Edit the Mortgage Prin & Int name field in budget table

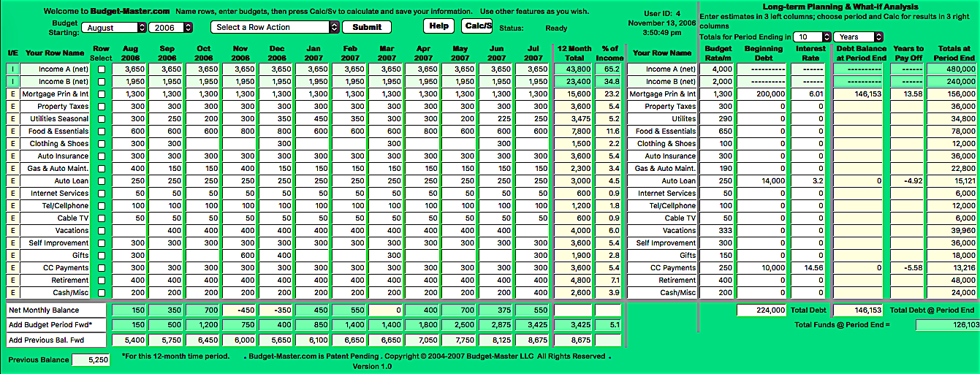[x=56, y=94]
